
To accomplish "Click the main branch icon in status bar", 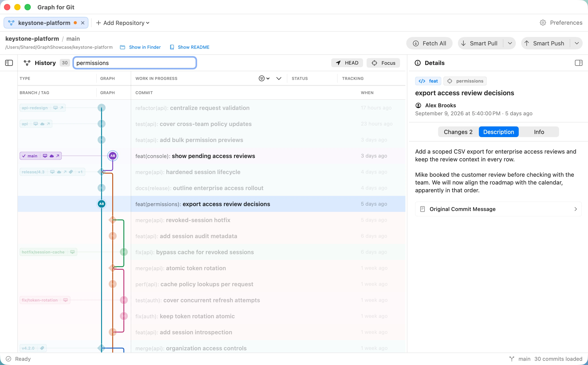I will (512, 359).
